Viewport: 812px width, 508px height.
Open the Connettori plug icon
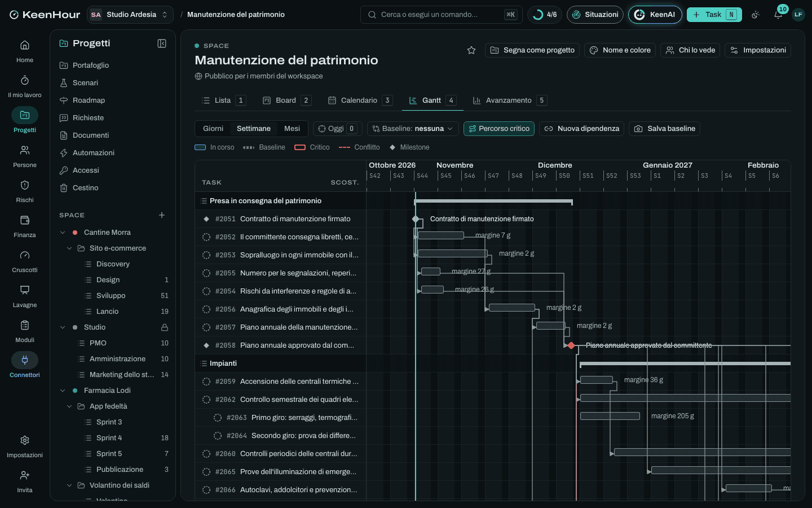coord(25,366)
